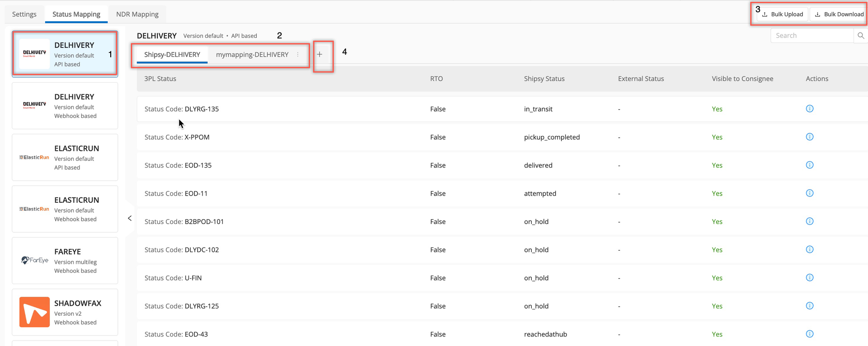Open the NDR Mapping tab
The image size is (868, 346).
click(x=137, y=14)
